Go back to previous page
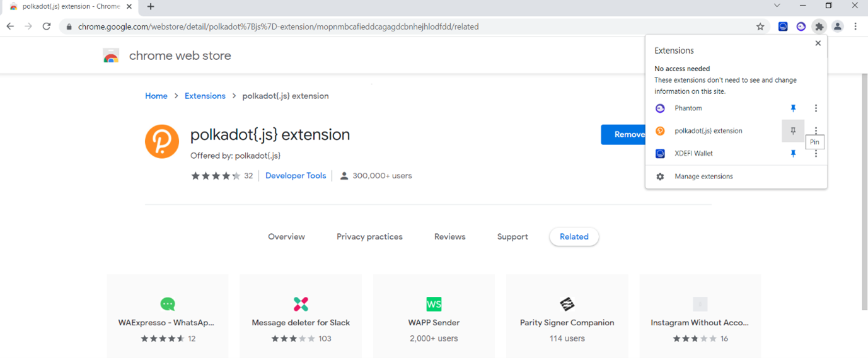This screenshot has width=868, height=358. 10,26
